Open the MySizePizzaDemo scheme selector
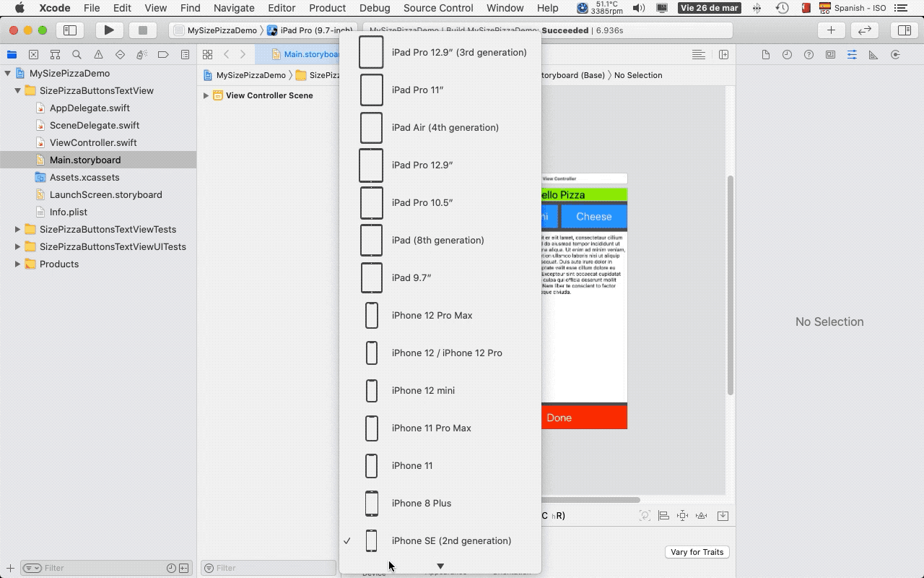Image resolution: width=924 pixels, height=578 pixels. point(215,30)
